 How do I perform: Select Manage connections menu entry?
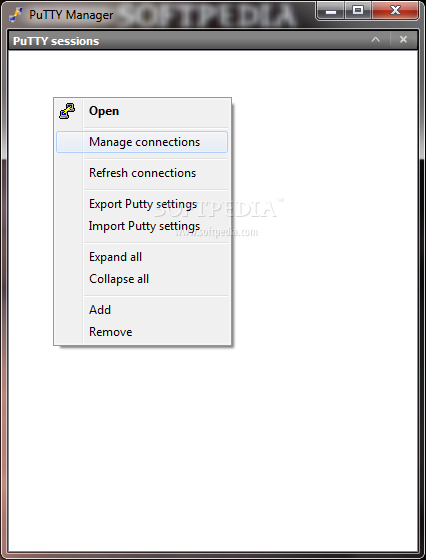(x=142, y=142)
